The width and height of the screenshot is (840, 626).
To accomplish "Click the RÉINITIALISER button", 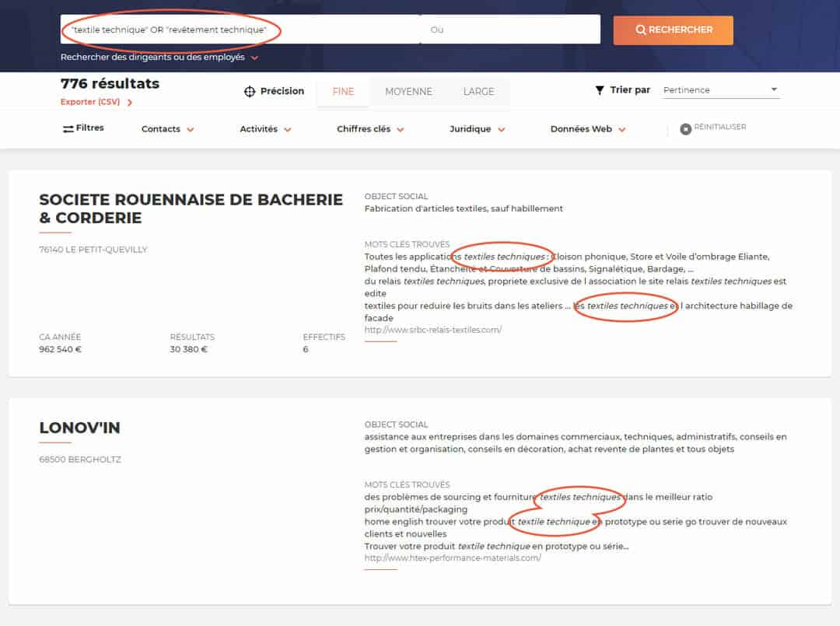I will pos(713,128).
